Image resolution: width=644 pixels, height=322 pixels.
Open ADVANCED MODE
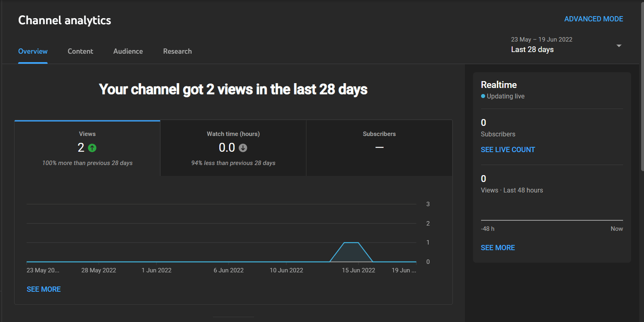(x=594, y=19)
